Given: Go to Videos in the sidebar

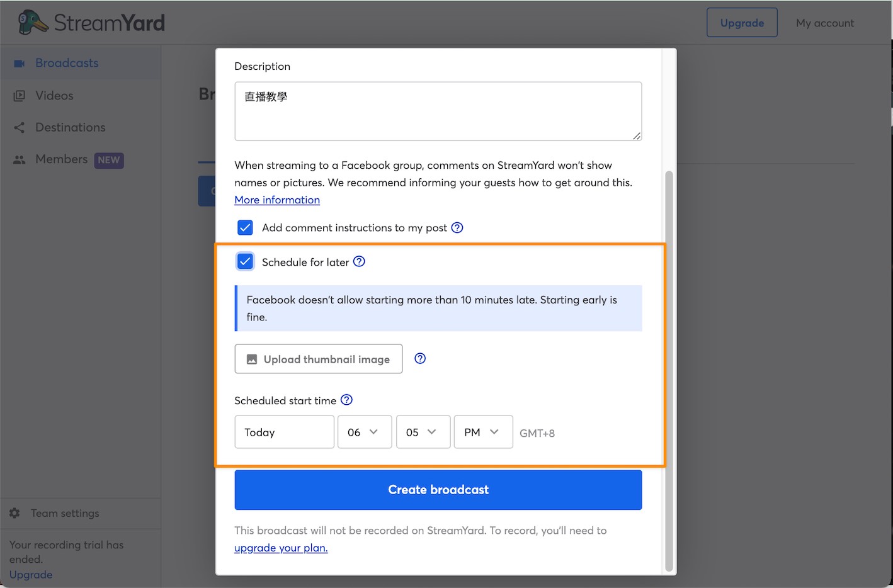Looking at the screenshot, I should pyautogui.click(x=54, y=96).
